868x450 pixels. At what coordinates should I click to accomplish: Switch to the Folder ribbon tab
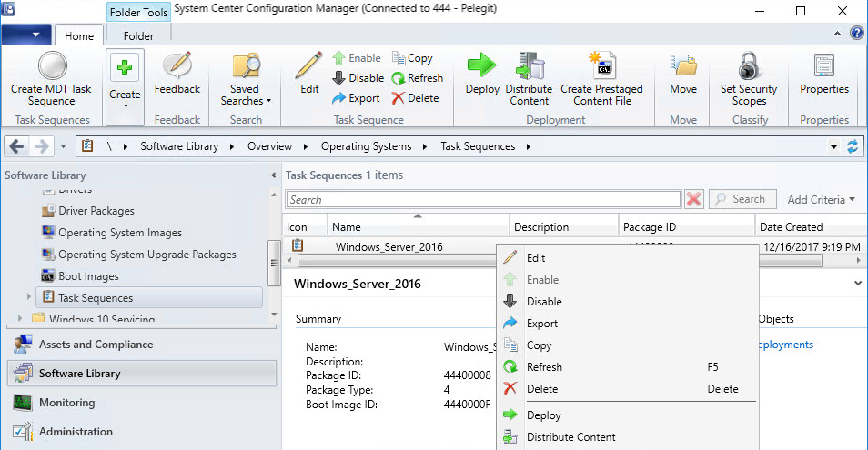pyautogui.click(x=138, y=36)
